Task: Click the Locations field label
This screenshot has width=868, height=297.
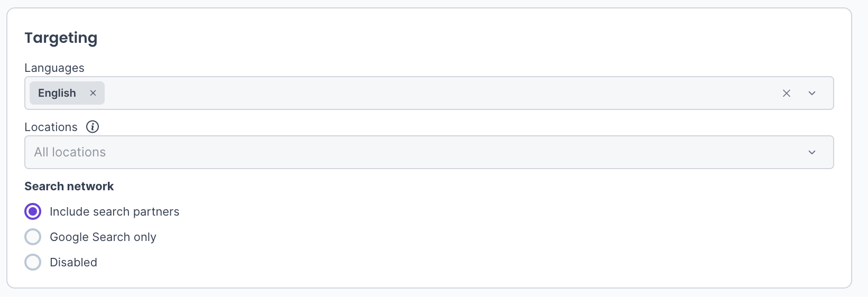Action: [x=51, y=127]
